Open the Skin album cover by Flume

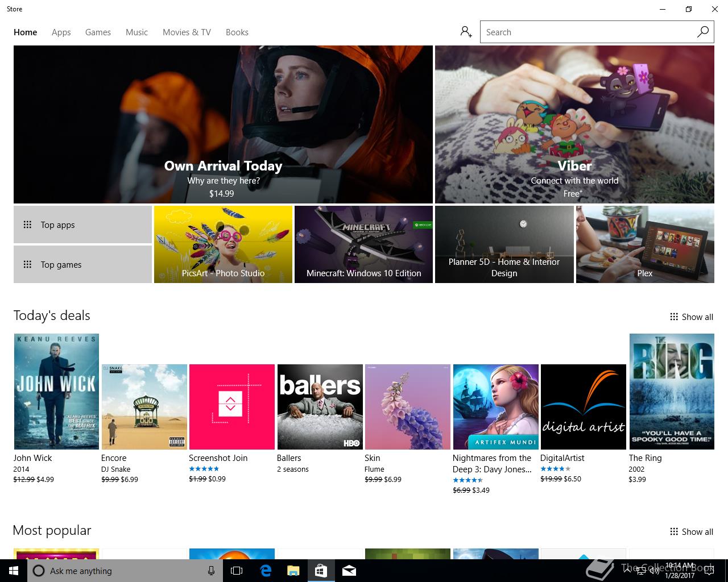point(407,407)
